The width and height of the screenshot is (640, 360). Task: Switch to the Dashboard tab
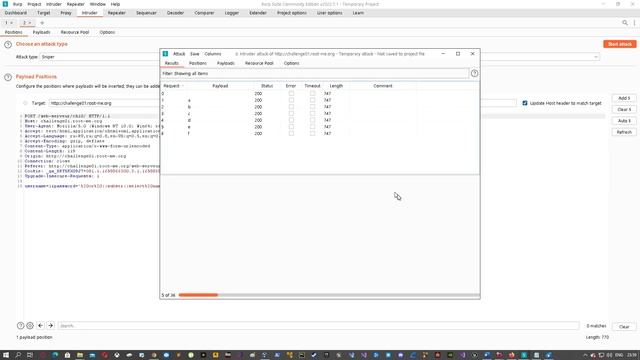coord(16,13)
